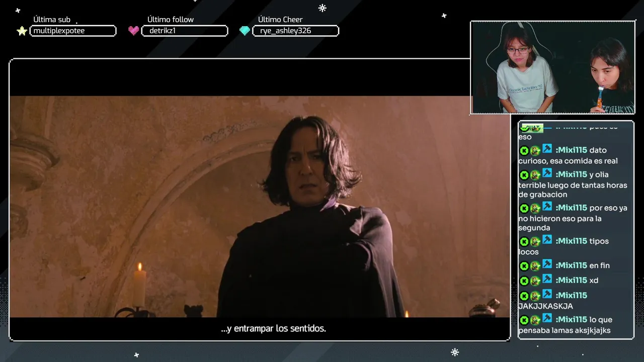The image size is (644, 362).
Task: Click the green K badge on 'por eso ya' message
Action: point(524,208)
